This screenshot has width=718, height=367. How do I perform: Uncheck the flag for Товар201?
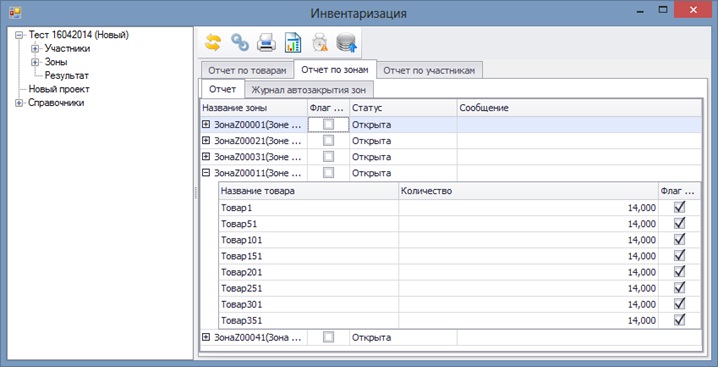coord(680,272)
